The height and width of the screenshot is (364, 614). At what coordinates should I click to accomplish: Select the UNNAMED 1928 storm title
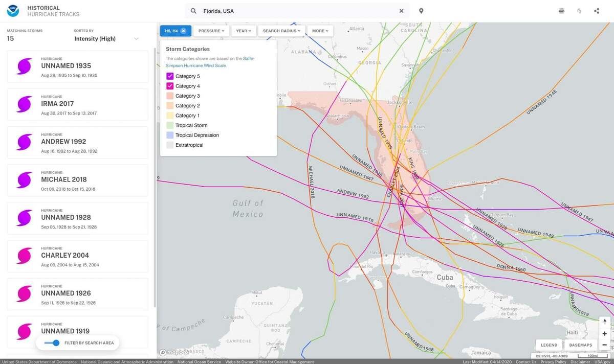[x=66, y=217]
